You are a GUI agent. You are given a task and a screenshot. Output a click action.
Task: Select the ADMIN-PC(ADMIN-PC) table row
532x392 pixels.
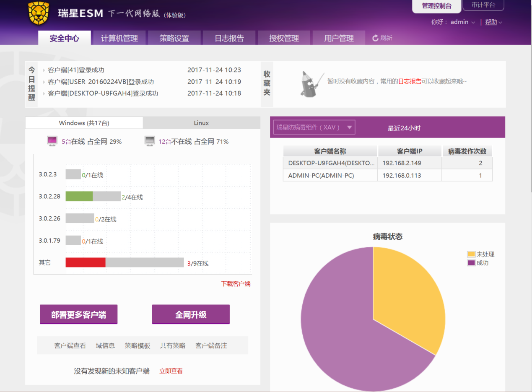tap(388, 175)
